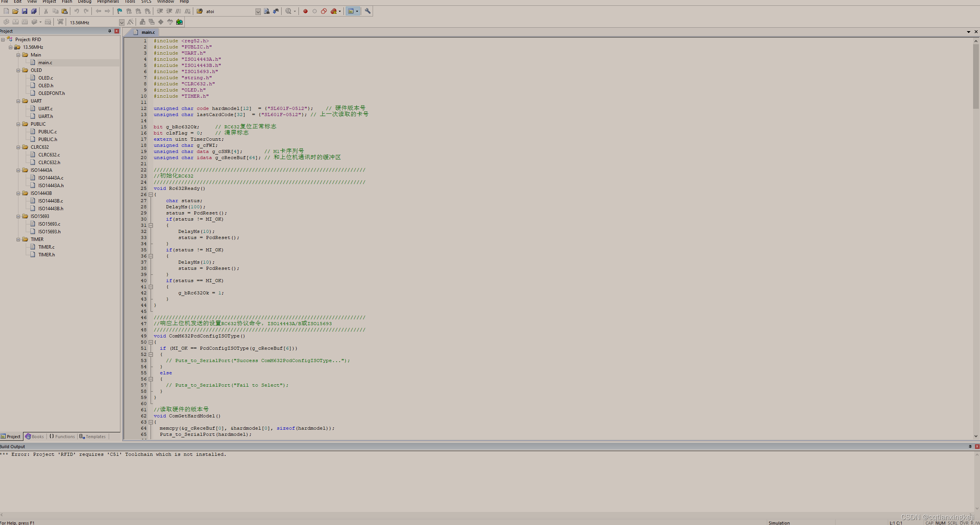This screenshot has width=980, height=525.
Task: Collapse the Rc632Ready function at line 26
Action: click(151, 194)
